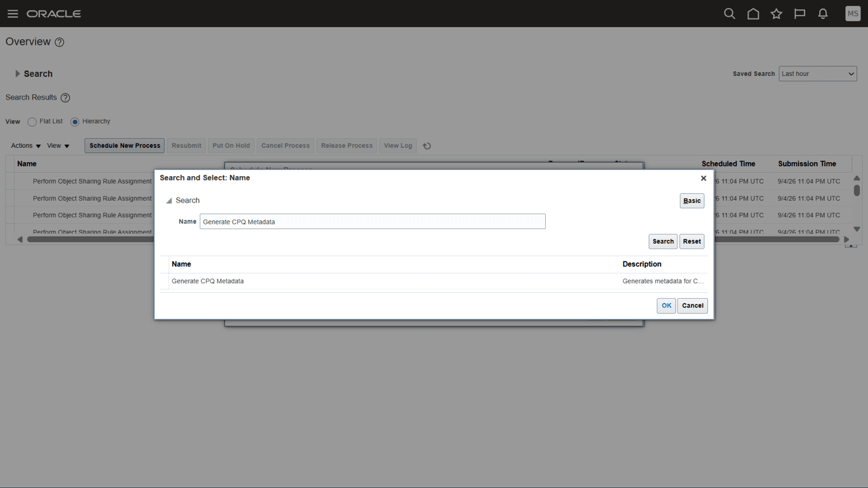
Task: Open Overview help question mark icon
Action: coord(59,42)
